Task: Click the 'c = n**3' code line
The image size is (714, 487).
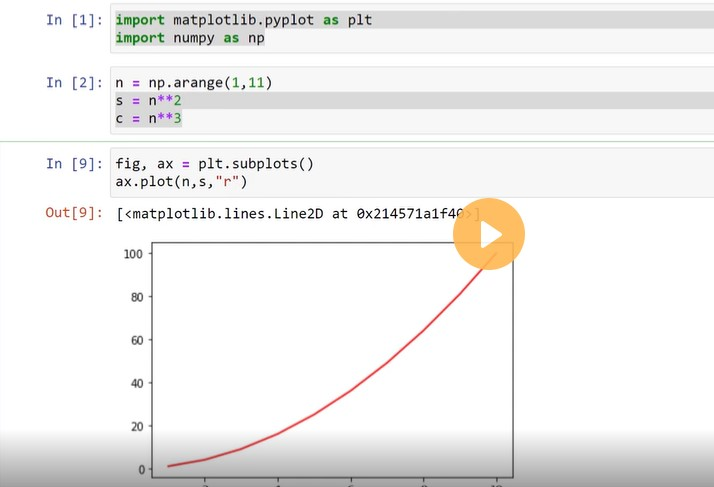Action: point(148,119)
